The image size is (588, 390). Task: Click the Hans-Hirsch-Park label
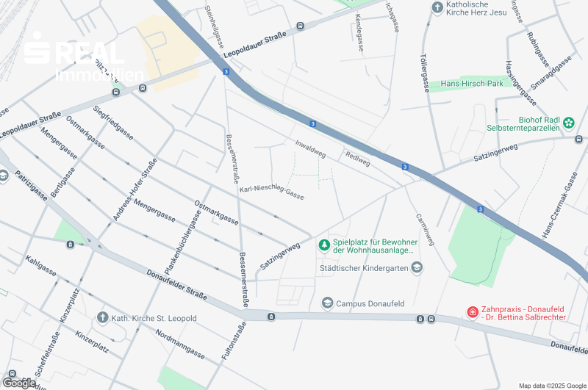click(472, 84)
